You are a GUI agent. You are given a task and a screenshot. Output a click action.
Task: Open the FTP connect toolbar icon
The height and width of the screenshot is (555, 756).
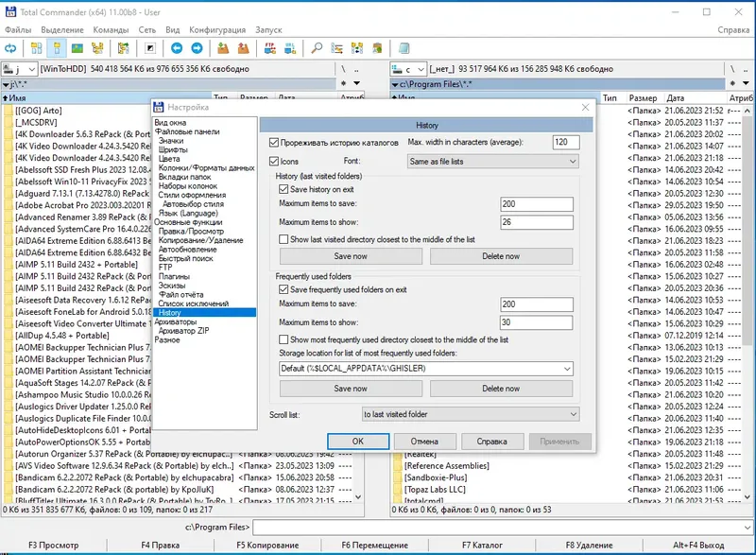[270, 47]
